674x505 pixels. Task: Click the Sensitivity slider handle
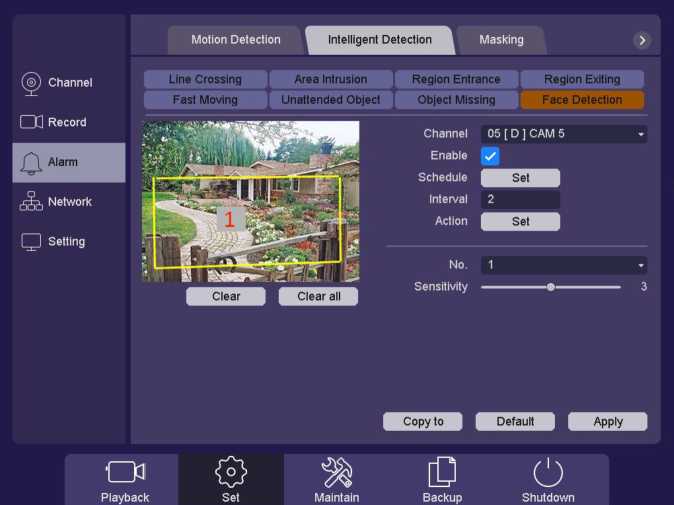(550, 287)
